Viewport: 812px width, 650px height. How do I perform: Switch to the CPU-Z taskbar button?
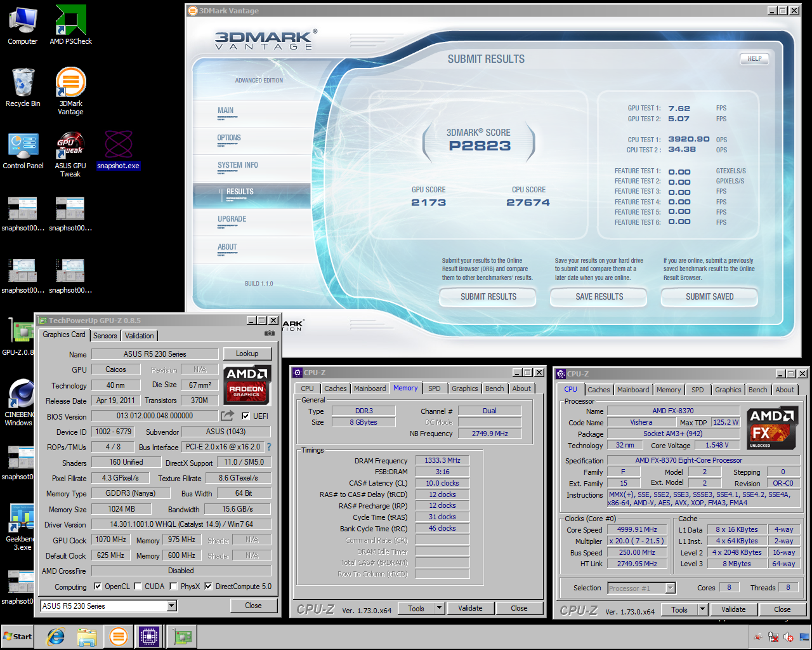150,637
